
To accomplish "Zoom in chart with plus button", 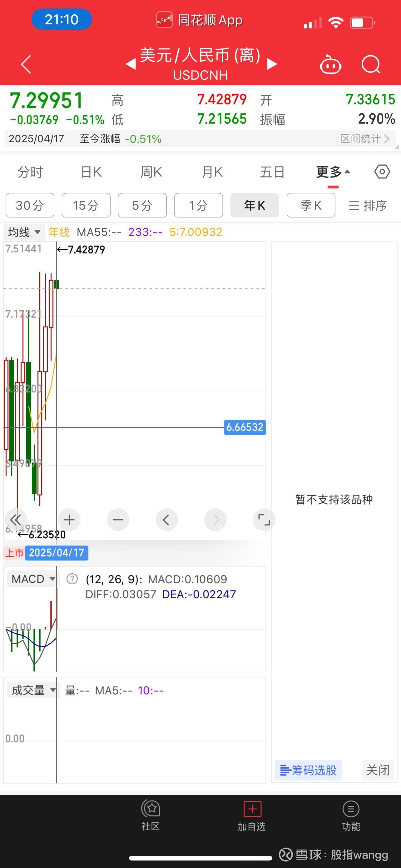I will tap(69, 520).
